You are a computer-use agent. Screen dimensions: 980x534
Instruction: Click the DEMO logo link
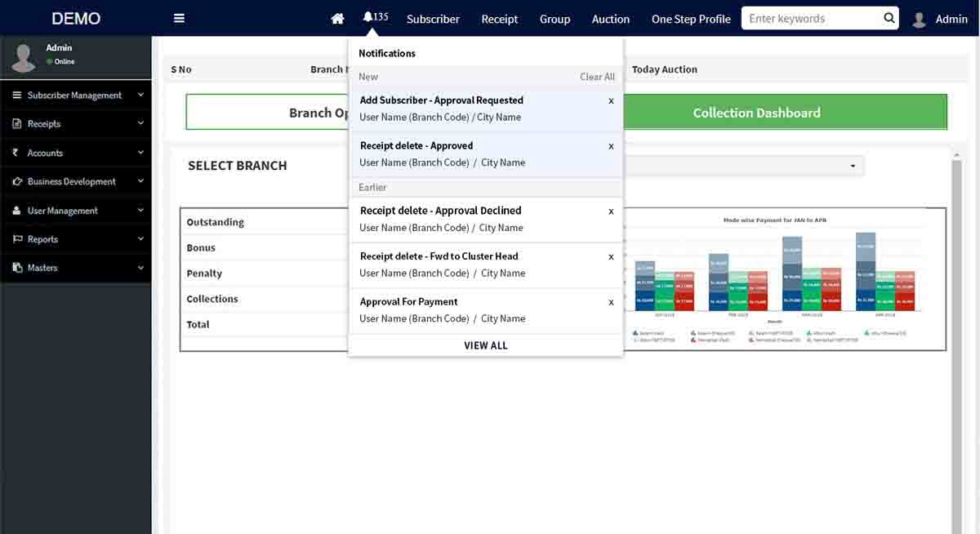tap(76, 18)
